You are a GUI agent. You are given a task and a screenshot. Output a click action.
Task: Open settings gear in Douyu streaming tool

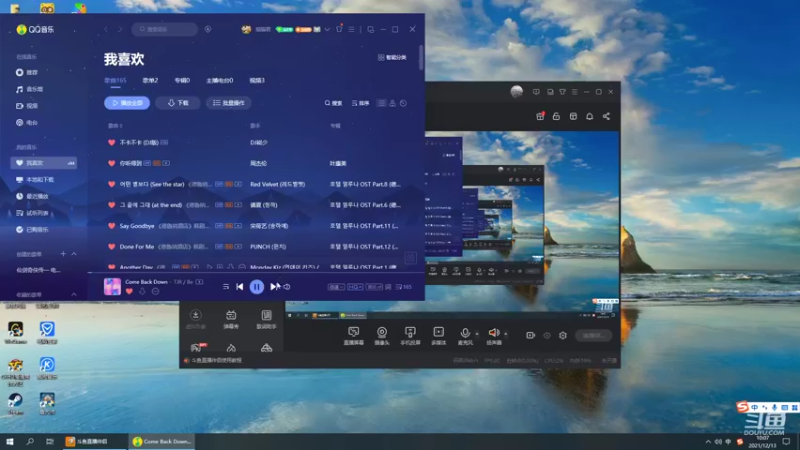pyautogui.click(x=563, y=336)
